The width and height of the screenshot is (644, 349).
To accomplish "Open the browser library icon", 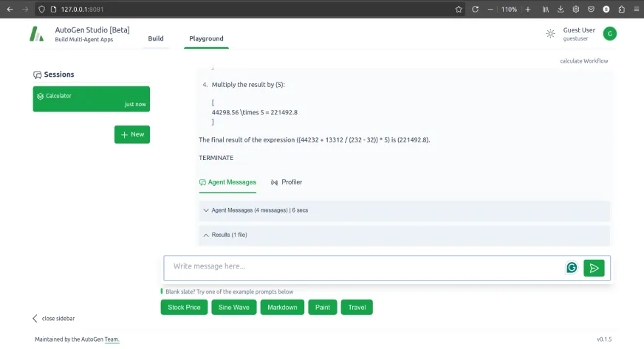I will [x=546, y=9].
